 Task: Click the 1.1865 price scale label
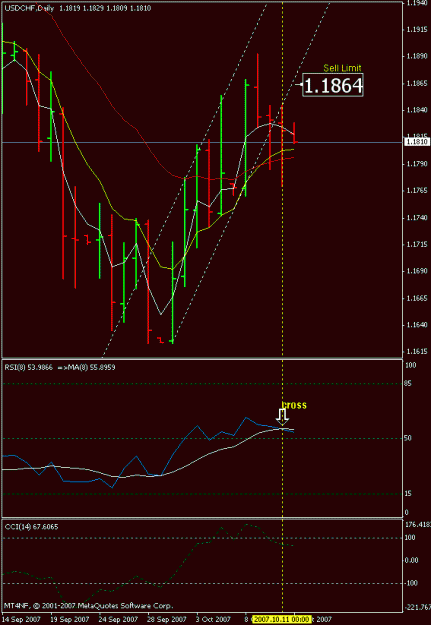click(418, 84)
